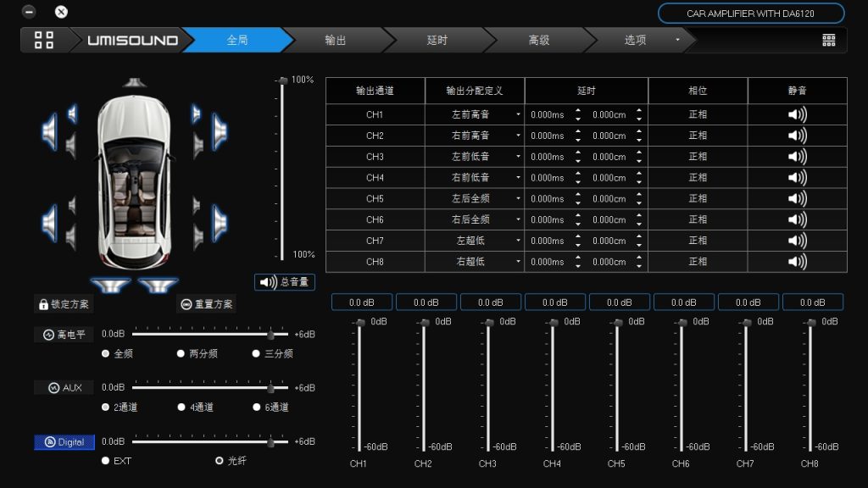Choose the 6通道 AUX option
The width and height of the screenshot is (868, 488).
click(x=256, y=408)
